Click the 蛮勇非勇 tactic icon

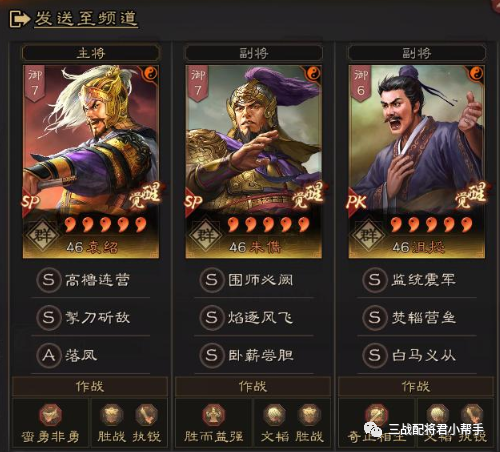(50, 415)
